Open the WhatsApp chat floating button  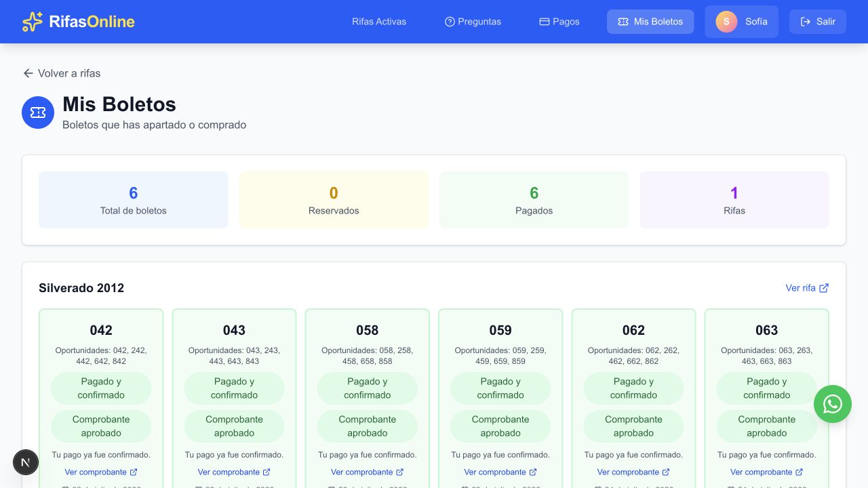pos(833,404)
